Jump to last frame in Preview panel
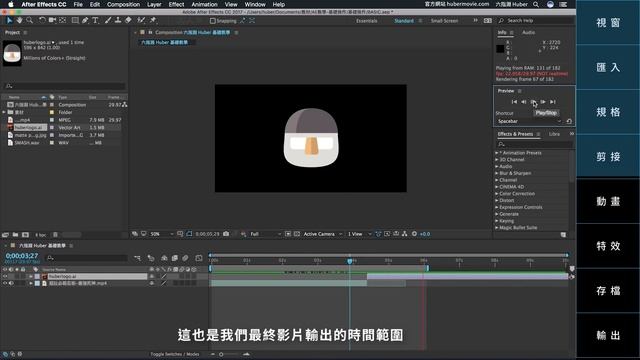 coord(553,102)
